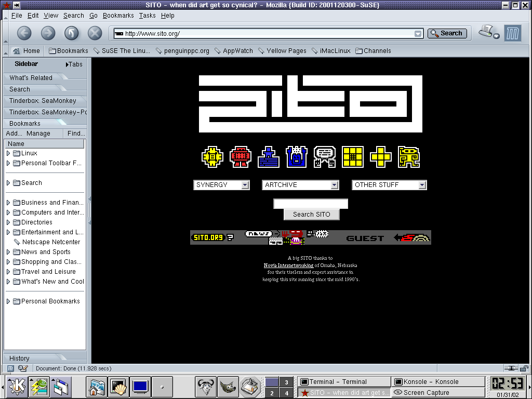Open the Tasks menu
The width and height of the screenshot is (532, 399).
[x=147, y=16]
